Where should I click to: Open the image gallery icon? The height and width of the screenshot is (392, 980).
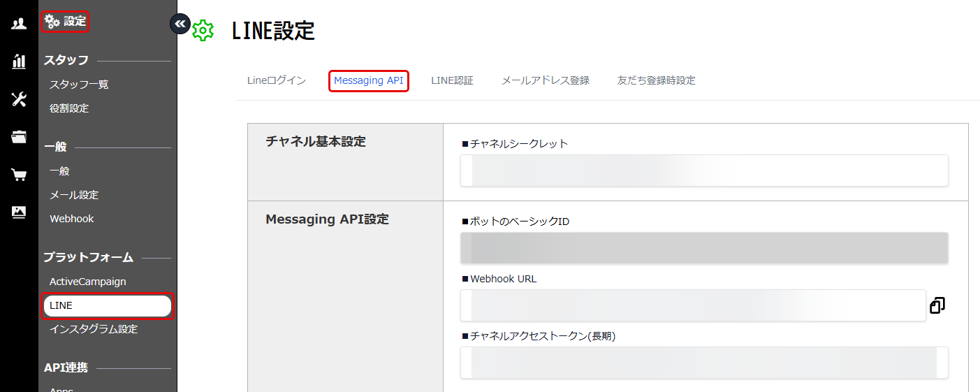pos(19,212)
